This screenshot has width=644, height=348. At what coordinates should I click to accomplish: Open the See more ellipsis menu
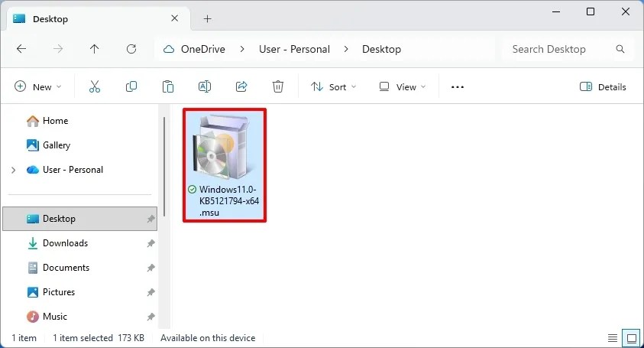pos(458,87)
